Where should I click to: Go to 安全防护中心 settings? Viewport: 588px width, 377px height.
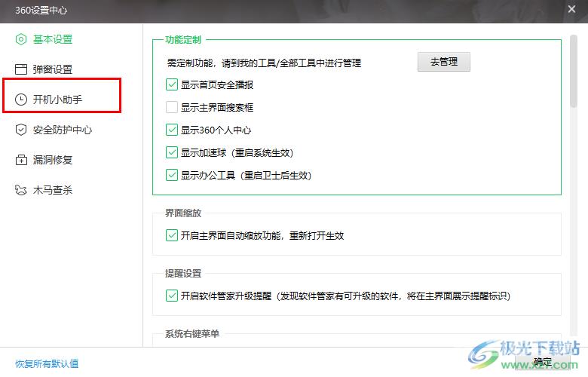[x=63, y=130]
